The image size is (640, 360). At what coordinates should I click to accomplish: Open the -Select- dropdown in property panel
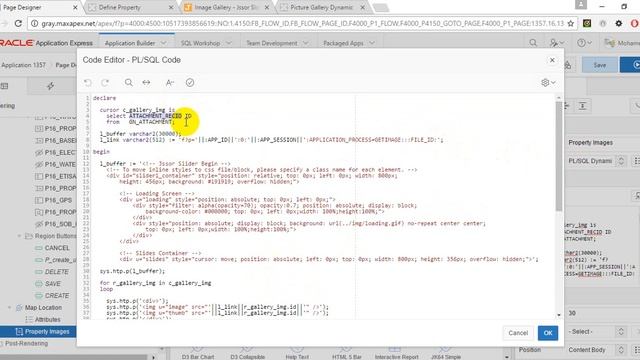coord(597,331)
